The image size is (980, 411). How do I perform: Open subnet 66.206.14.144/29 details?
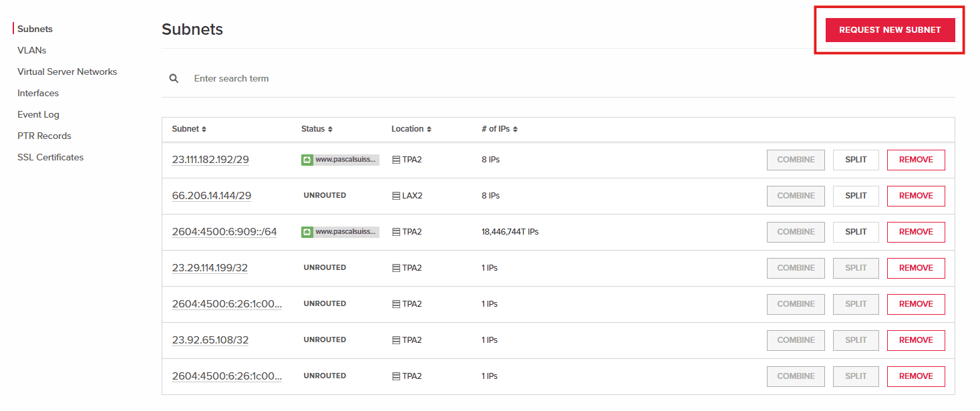point(212,195)
